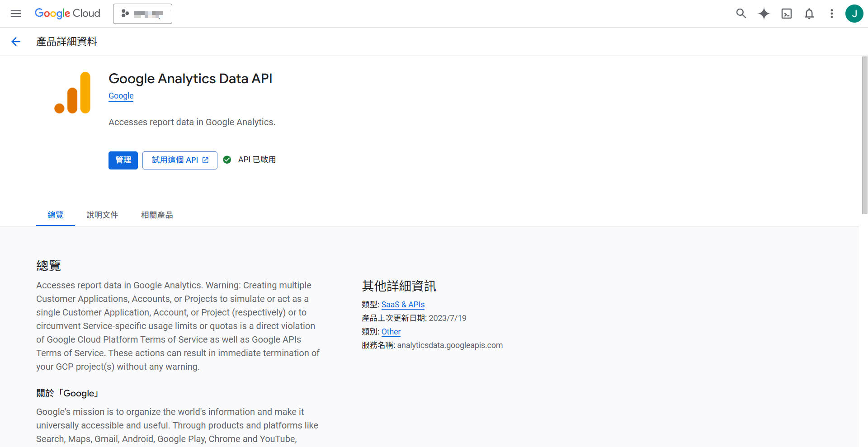
Task: Open the Gemini assistant
Action: (764, 14)
